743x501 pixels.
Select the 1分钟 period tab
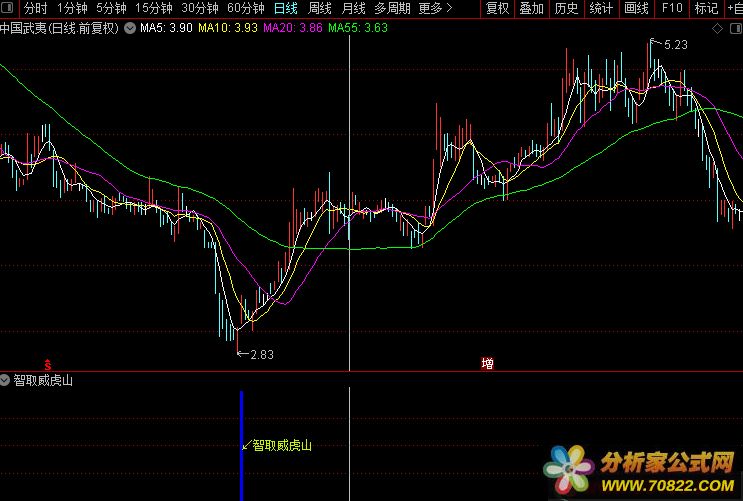(72, 8)
